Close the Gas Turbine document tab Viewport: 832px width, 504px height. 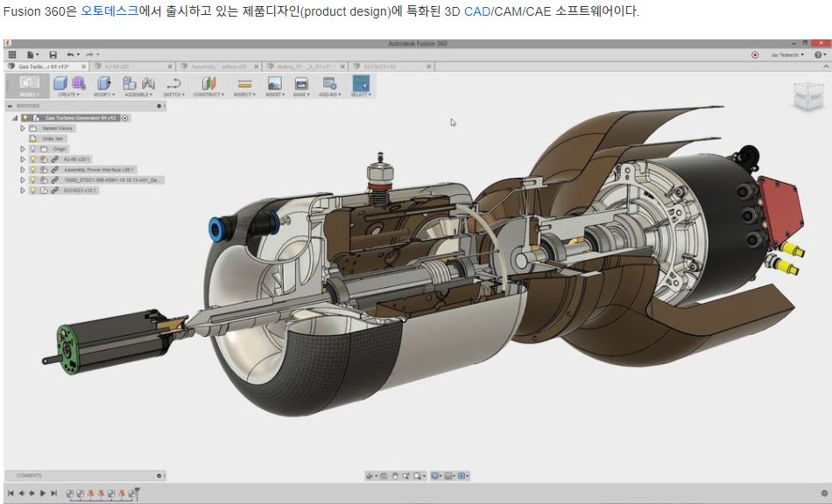[84, 66]
